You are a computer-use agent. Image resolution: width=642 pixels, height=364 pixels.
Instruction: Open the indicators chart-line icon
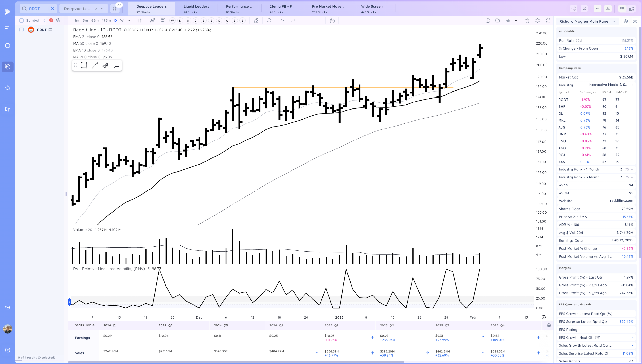pyautogui.click(x=152, y=21)
